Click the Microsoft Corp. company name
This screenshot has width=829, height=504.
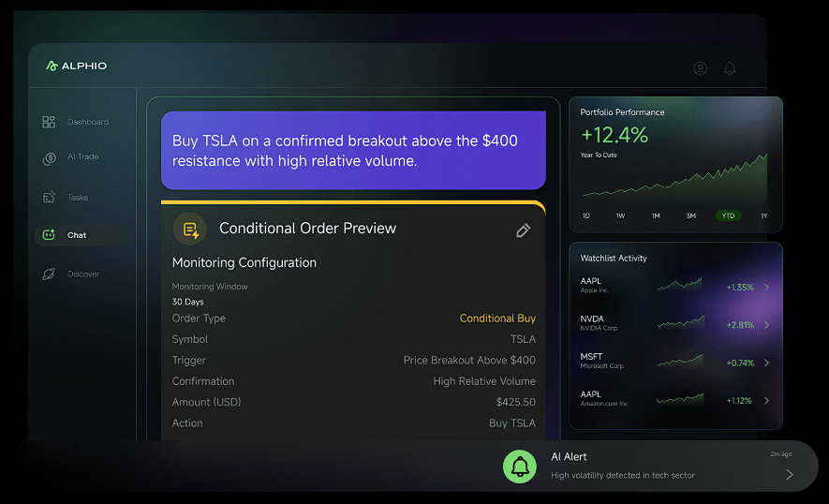coord(602,366)
